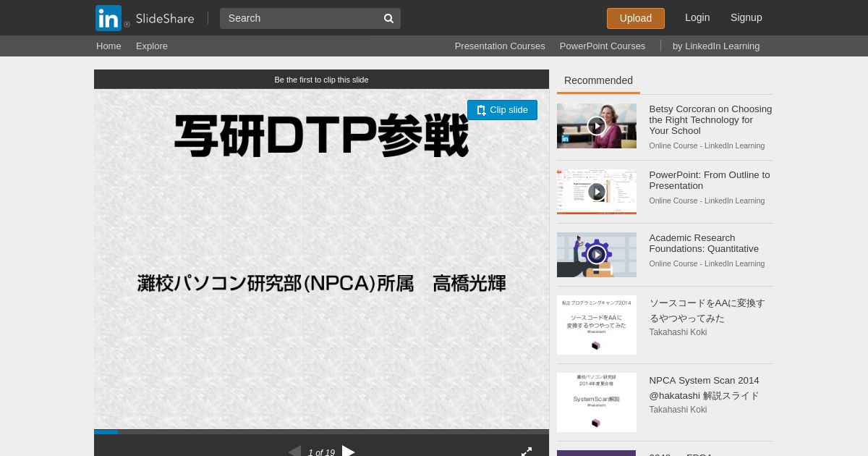Click the LinkedIn logo icon
The width and height of the screenshot is (868, 456).
click(109, 18)
